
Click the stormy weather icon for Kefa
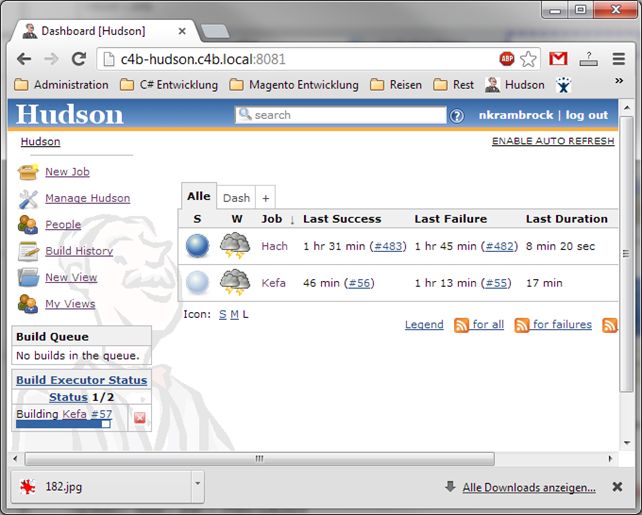pyautogui.click(x=235, y=282)
